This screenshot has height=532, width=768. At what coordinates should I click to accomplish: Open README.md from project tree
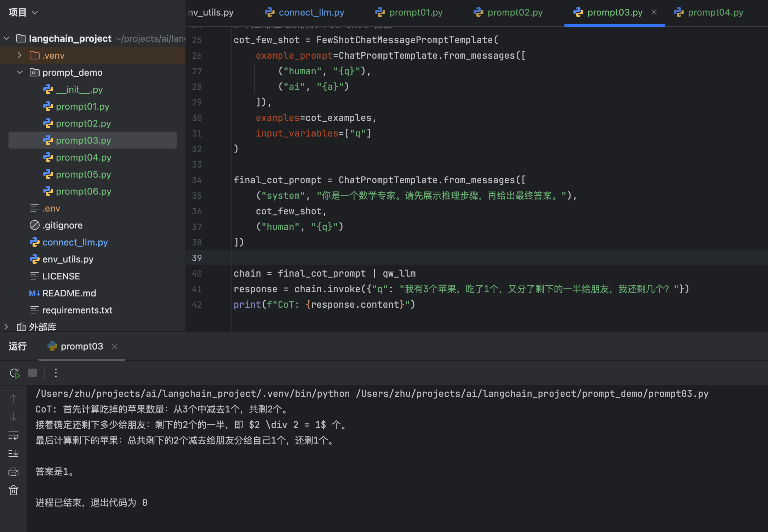pos(69,293)
